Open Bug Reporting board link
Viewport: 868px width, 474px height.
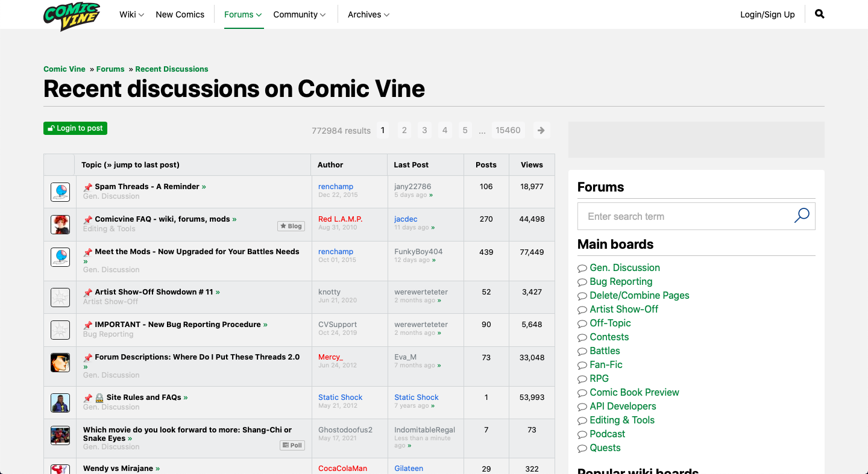(x=621, y=281)
